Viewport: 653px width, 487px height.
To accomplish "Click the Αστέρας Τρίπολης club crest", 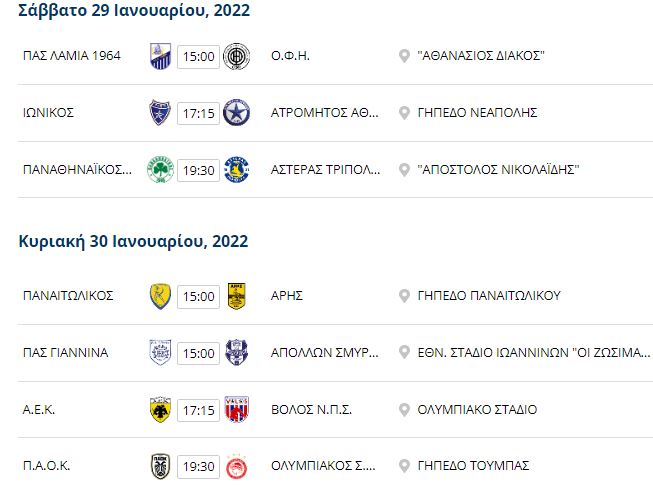I will [237, 170].
